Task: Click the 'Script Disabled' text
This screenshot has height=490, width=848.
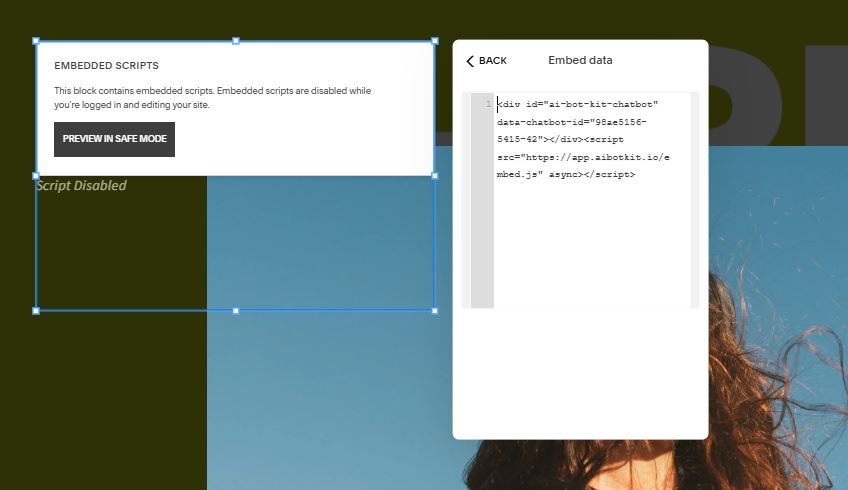Action: (x=81, y=186)
